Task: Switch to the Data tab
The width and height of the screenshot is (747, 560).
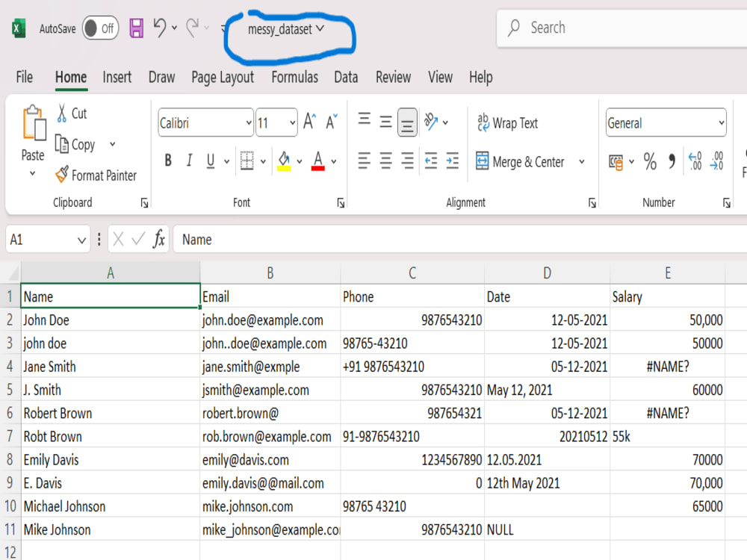Action: click(346, 77)
